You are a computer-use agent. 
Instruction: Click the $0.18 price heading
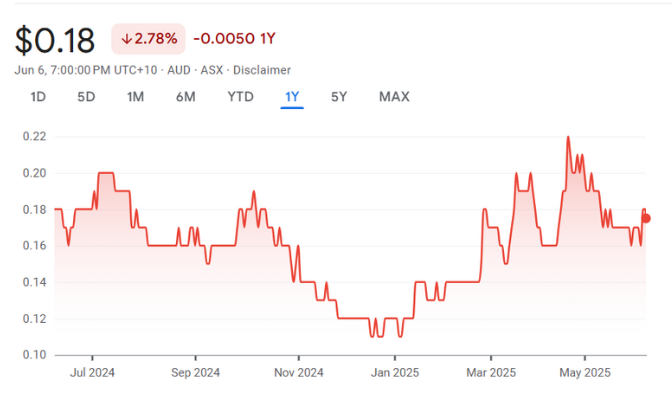(55, 40)
